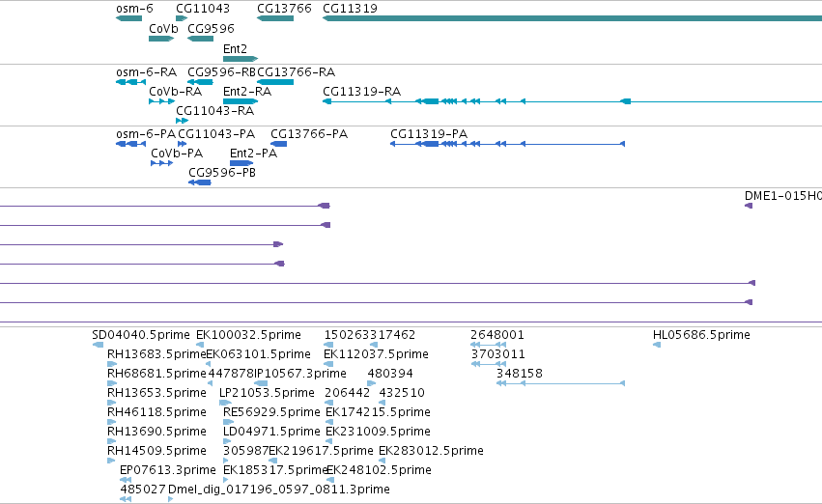
Task: Select the EK112037.5prime EST label
Action: 376,354
